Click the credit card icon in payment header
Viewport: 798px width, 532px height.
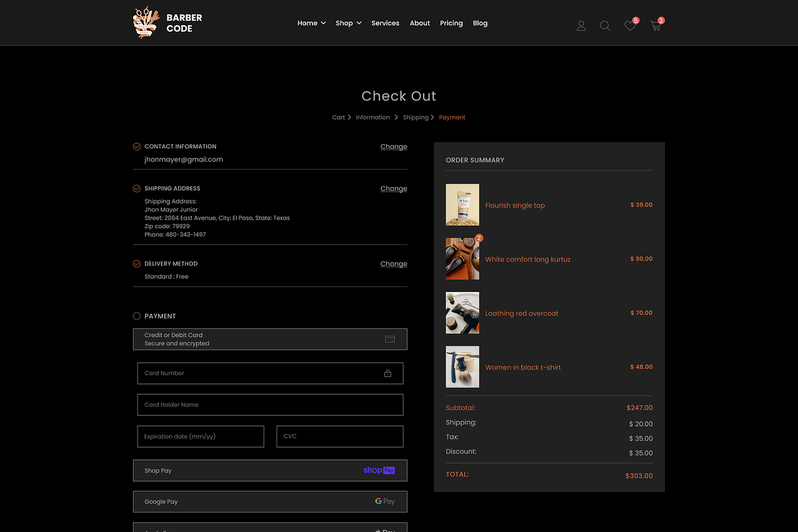390,339
